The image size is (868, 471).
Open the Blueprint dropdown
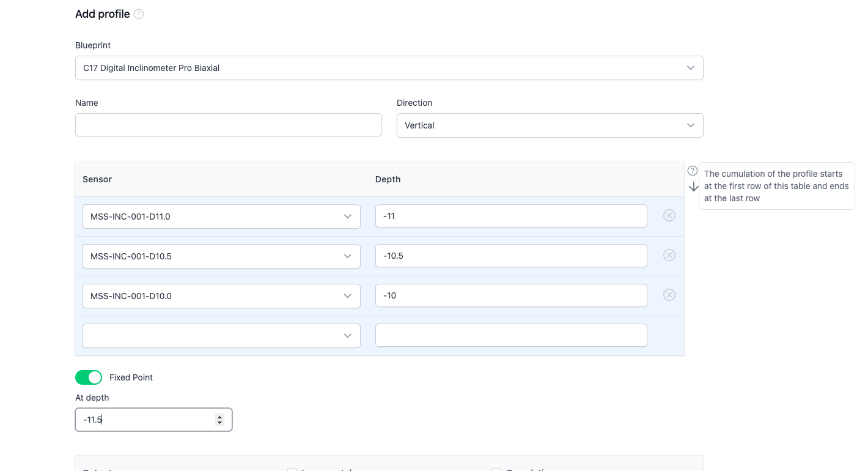389,68
